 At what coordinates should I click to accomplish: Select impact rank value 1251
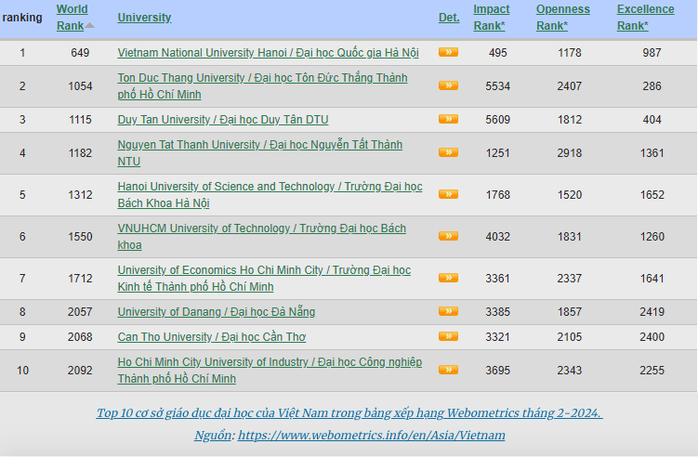498,153
